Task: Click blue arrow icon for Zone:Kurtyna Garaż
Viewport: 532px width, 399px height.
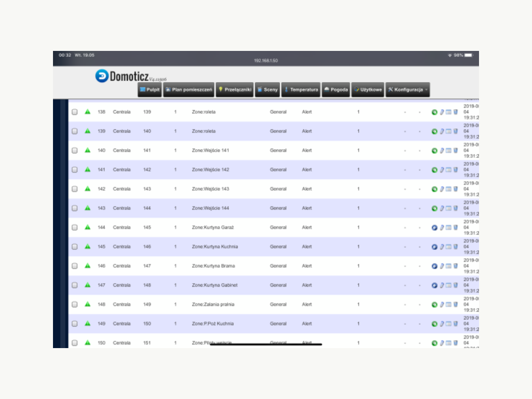Action: 434,228
